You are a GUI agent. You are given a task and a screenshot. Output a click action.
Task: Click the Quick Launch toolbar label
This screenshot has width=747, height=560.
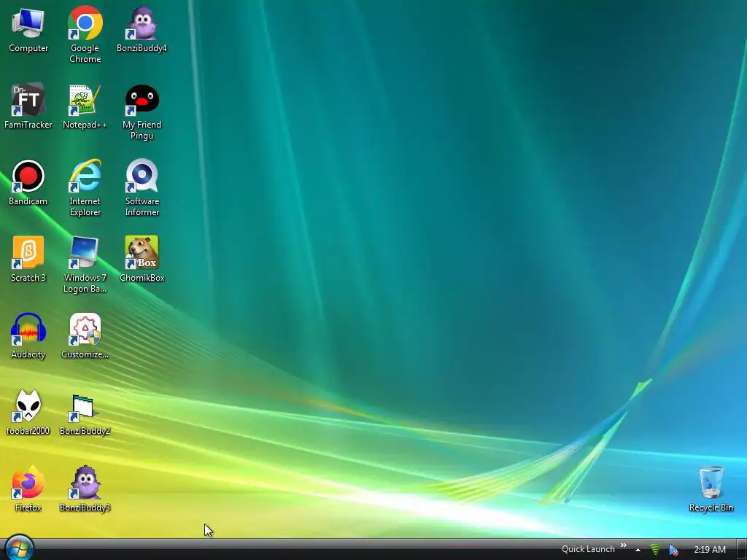tap(588, 549)
